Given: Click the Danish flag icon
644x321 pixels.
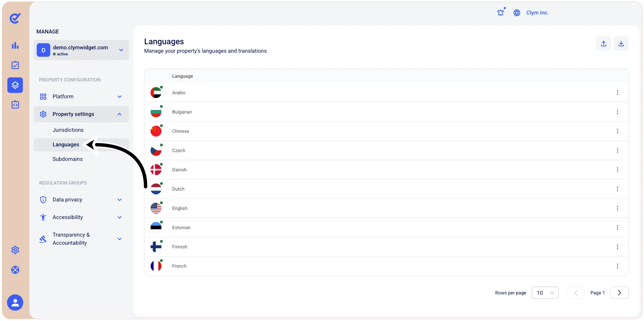Looking at the screenshot, I should click(156, 170).
